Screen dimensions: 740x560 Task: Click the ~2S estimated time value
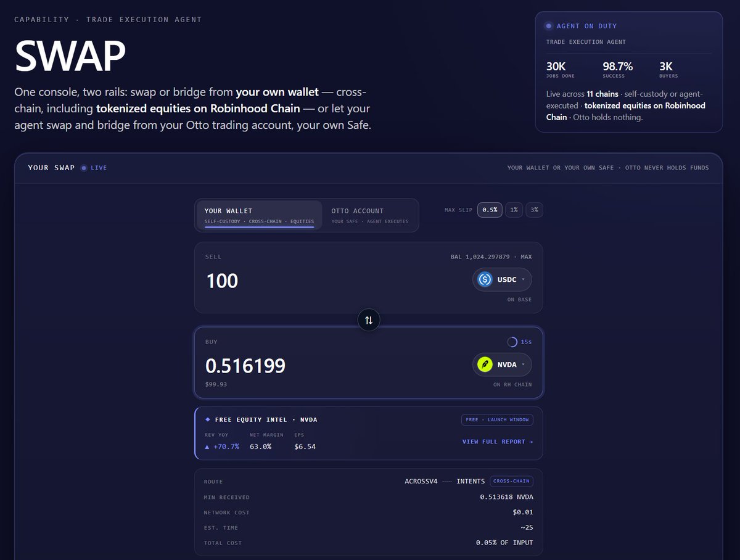(527, 527)
